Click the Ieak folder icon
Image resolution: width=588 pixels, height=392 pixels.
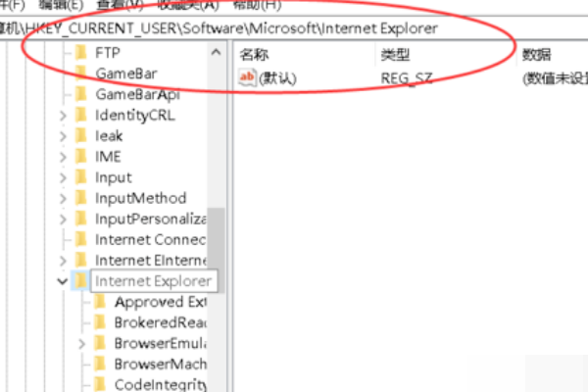81,136
